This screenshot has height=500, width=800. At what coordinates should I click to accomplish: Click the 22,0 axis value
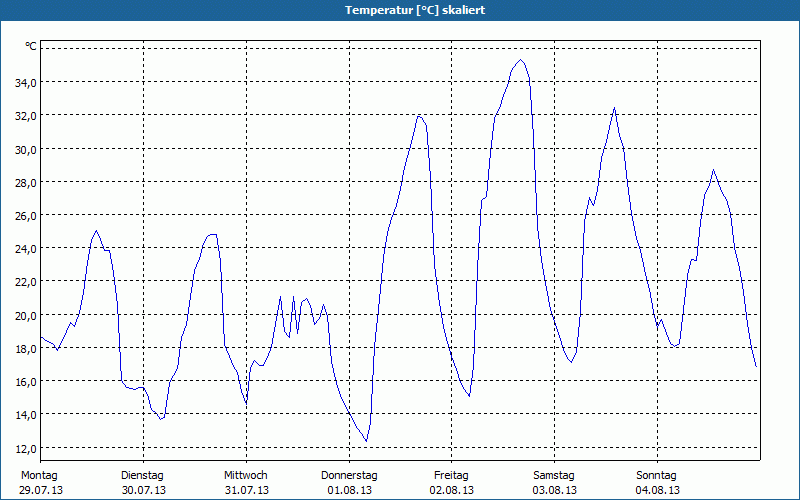tap(26, 282)
